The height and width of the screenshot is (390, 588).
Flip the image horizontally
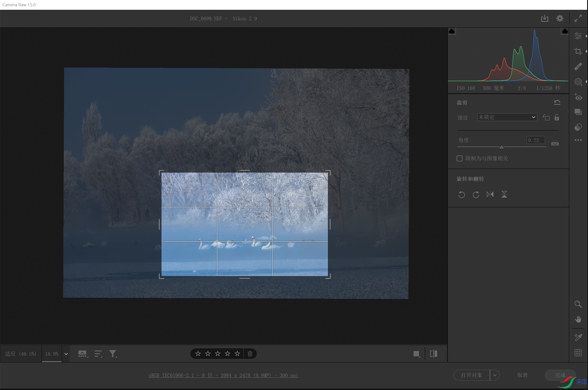[x=490, y=194]
